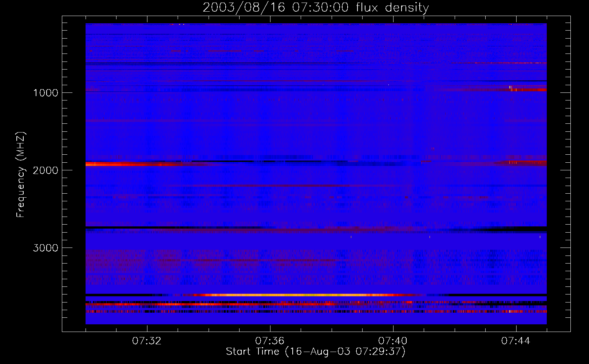Viewport: 589px width, 364px height.
Task: Click the 1000 frequency tick label
Action: [x=46, y=93]
